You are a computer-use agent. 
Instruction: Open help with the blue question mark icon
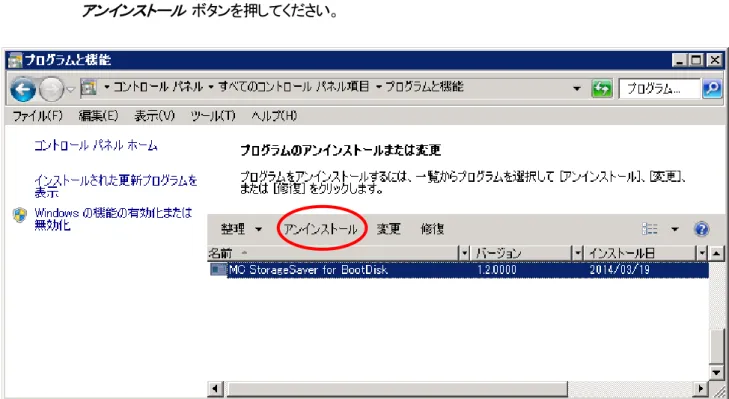[701, 229]
